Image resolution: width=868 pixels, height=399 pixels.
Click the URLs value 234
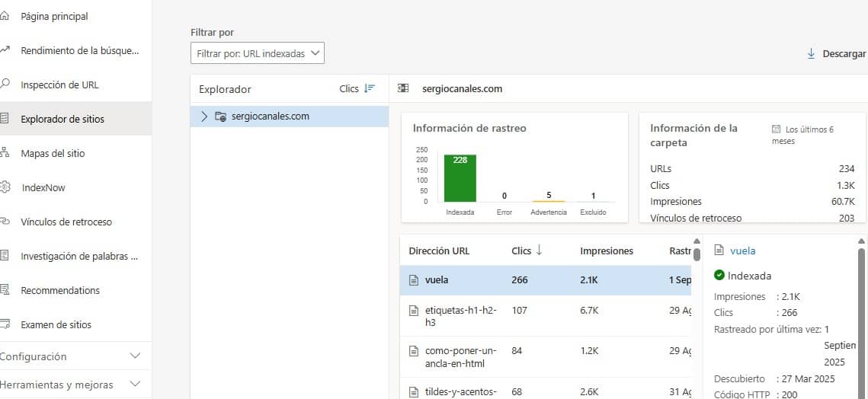point(847,169)
